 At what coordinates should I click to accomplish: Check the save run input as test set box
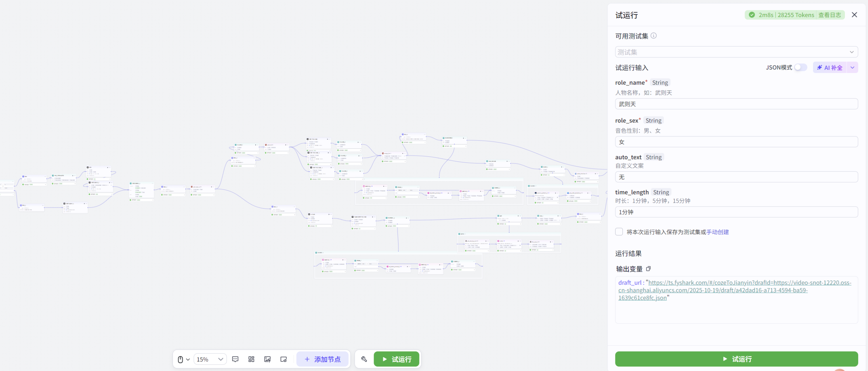[619, 232]
